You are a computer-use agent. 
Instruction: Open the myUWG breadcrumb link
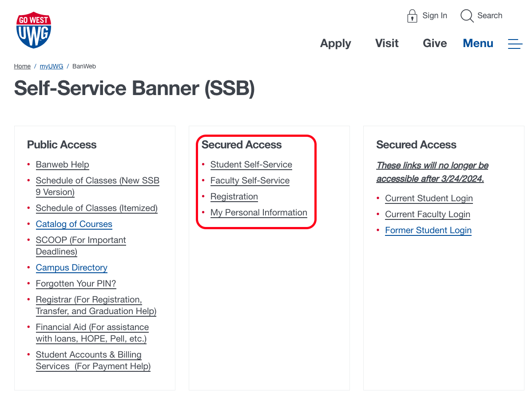[51, 66]
